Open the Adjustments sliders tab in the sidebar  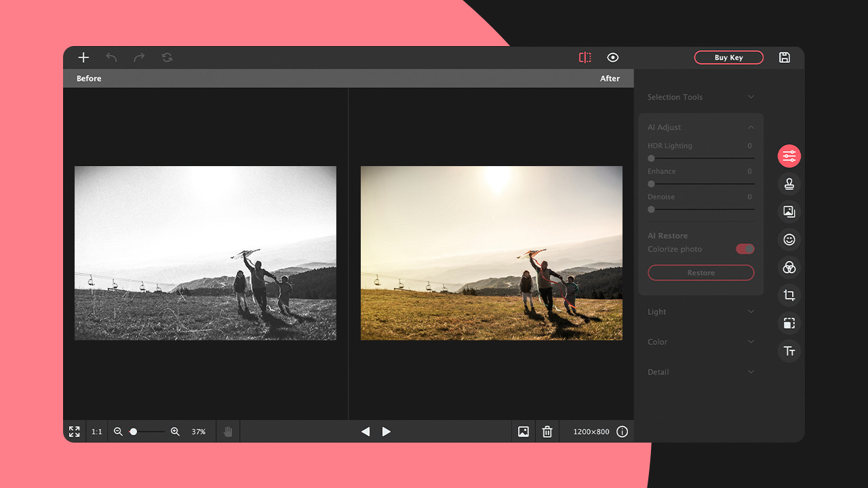pos(789,157)
